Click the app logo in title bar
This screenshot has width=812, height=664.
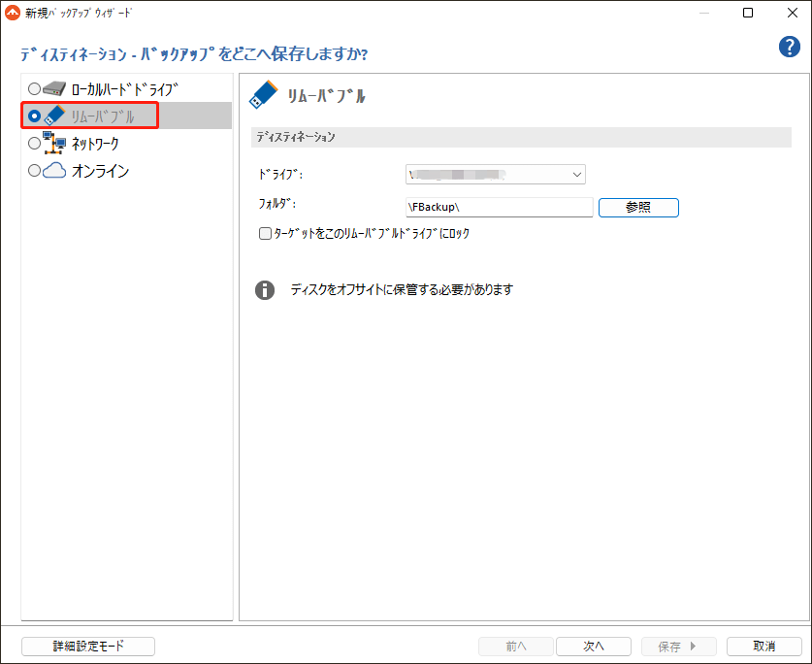click(x=13, y=13)
